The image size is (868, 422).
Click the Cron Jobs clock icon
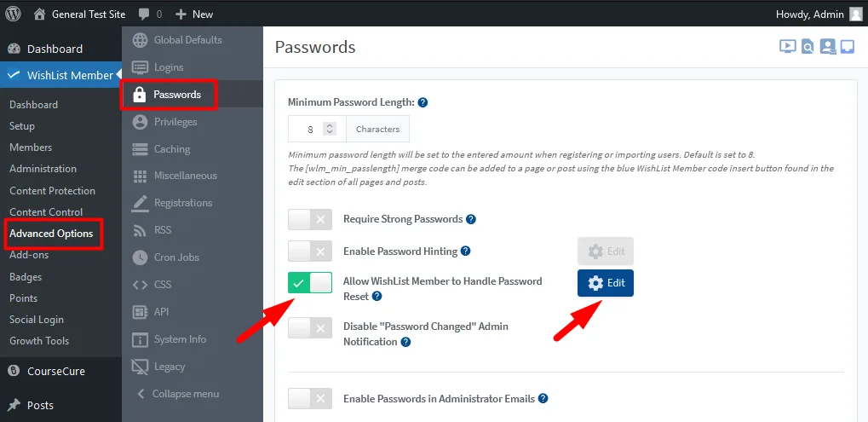click(x=140, y=257)
